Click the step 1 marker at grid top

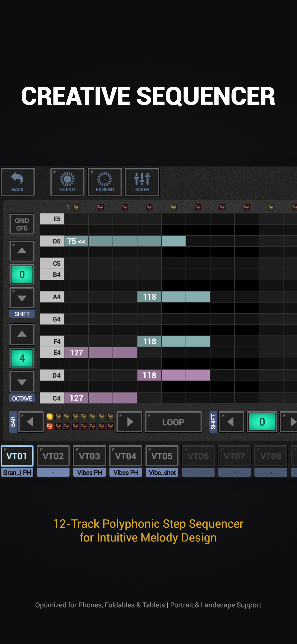coord(76,207)
